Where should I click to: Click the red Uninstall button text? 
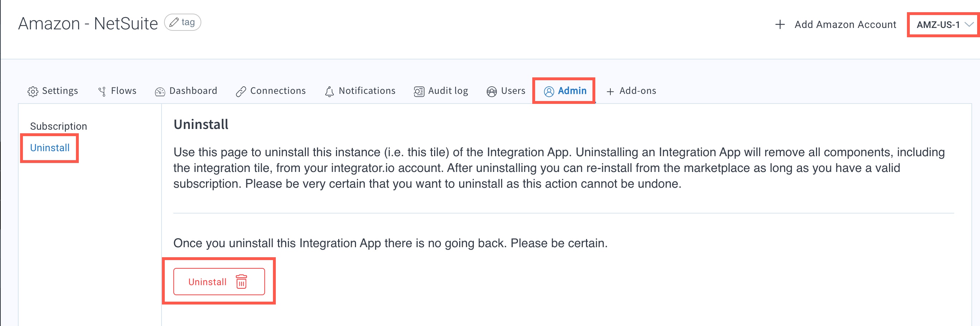point(207,282)
